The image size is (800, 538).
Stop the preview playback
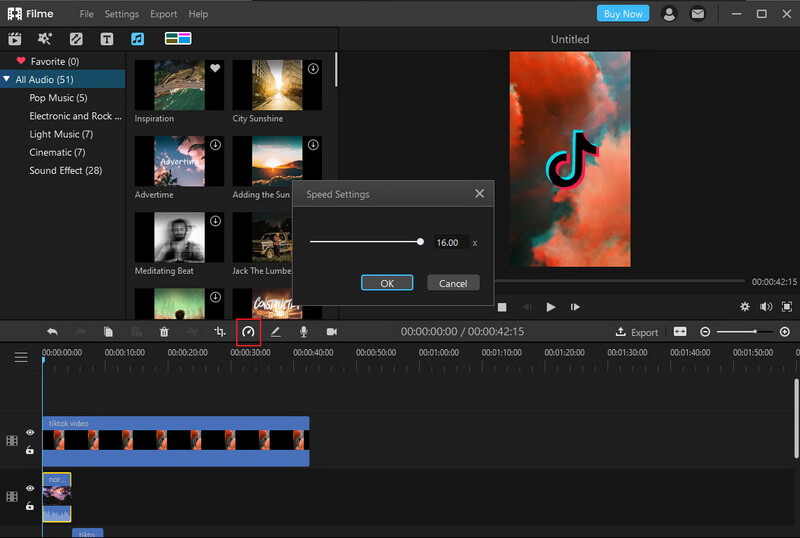tap(502, 307)
